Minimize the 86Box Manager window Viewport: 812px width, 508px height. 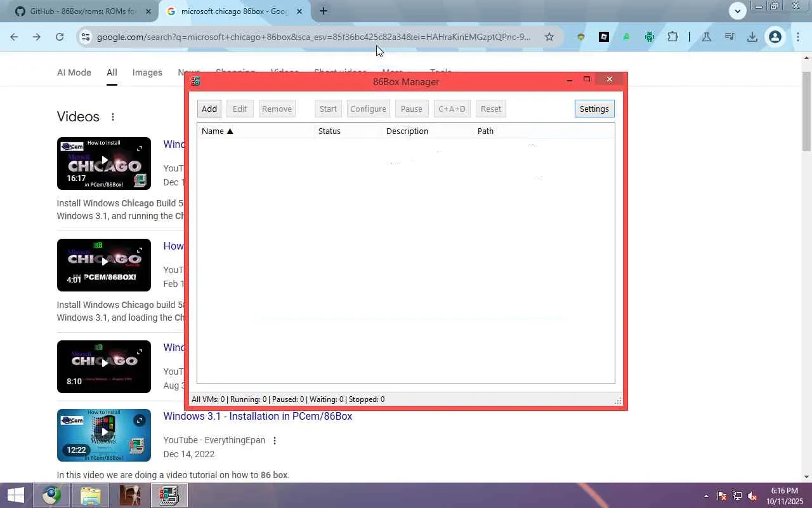569,80
